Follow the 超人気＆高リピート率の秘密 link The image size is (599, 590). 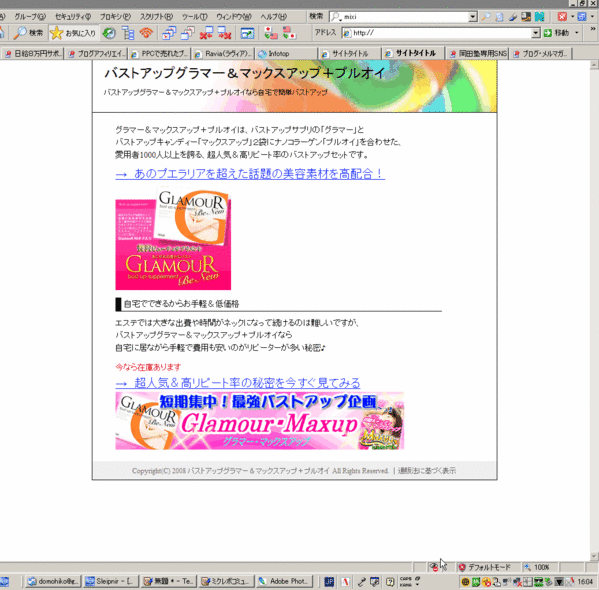click(x=238, y=383)
